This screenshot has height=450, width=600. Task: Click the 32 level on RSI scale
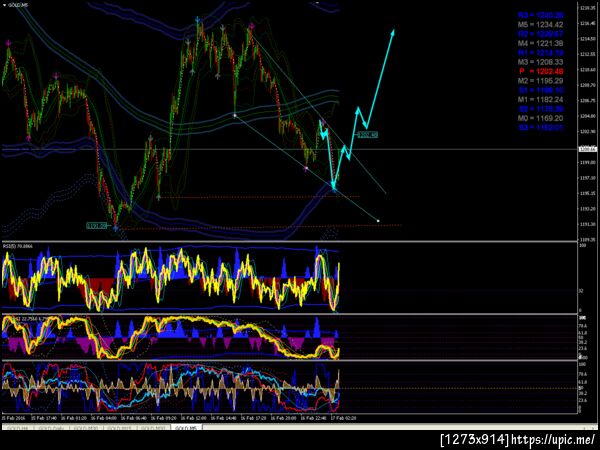[x=581, y=291]
